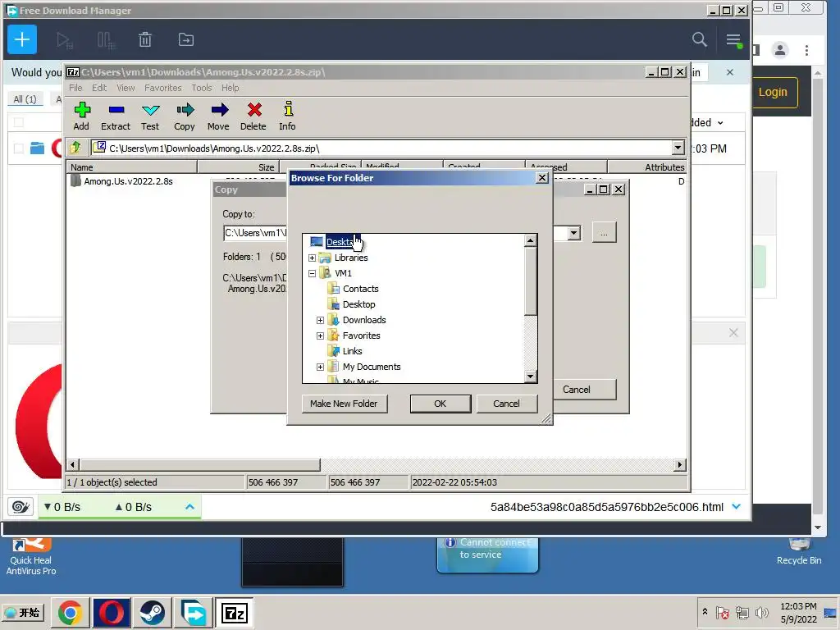Image resolution: width=840 pixels, height=630 pixels.
Task: Click the Windows Start button
Action: (24, 612)
